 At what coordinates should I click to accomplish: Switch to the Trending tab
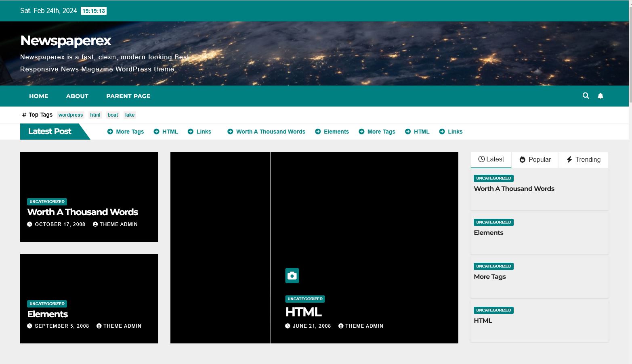[x=584, y=160]
